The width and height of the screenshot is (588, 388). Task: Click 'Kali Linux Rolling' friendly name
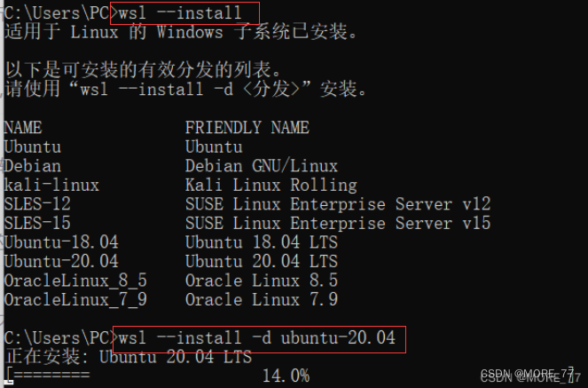click(x=271, y=185)
